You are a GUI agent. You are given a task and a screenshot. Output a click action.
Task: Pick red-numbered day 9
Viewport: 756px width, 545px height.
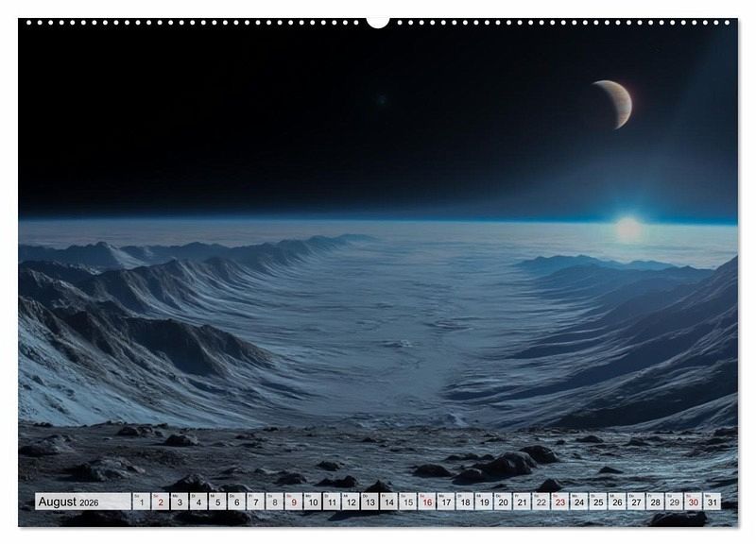point(294,502)
